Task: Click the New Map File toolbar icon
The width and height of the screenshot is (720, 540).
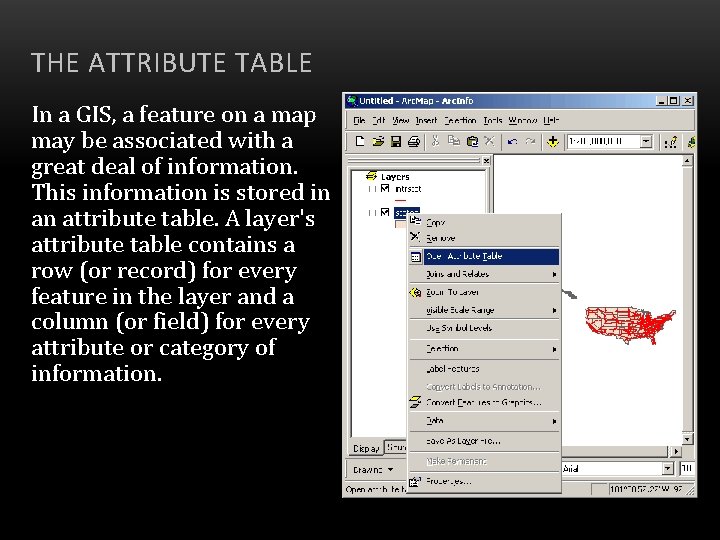Action: coord(360,141)
